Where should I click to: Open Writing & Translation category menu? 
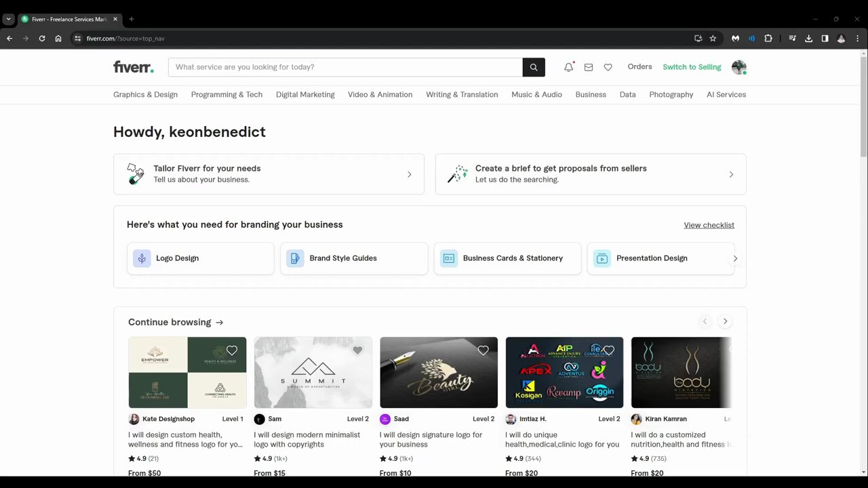pyautogui.click(x=462, y=95)
